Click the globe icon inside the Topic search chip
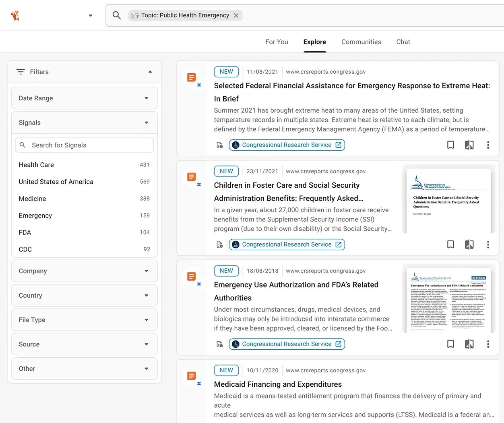504x423 pixels. click(134, 15)
